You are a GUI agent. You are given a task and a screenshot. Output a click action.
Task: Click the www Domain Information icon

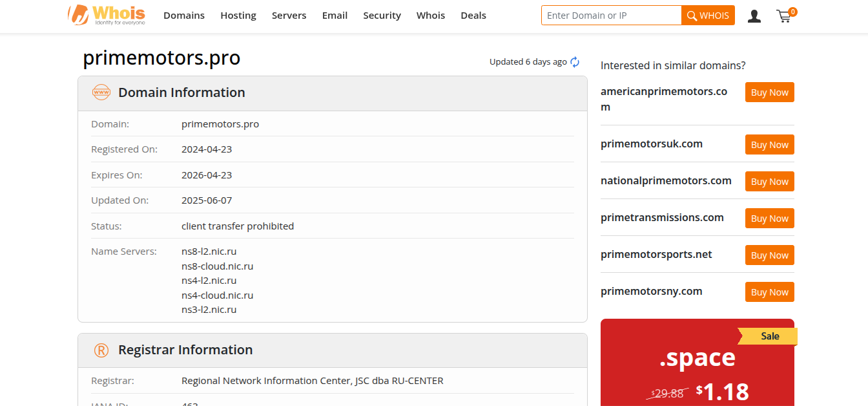click(101, 92)
